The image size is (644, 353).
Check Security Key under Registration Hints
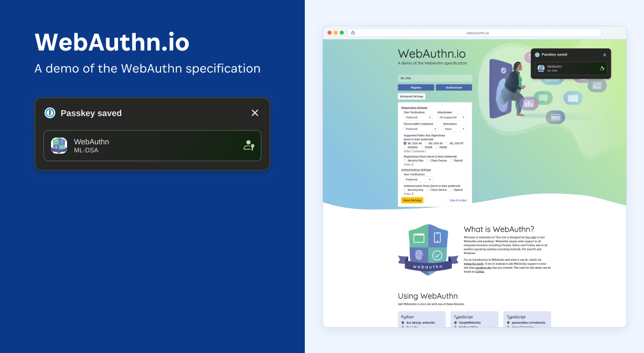click(x=405, y=161)
